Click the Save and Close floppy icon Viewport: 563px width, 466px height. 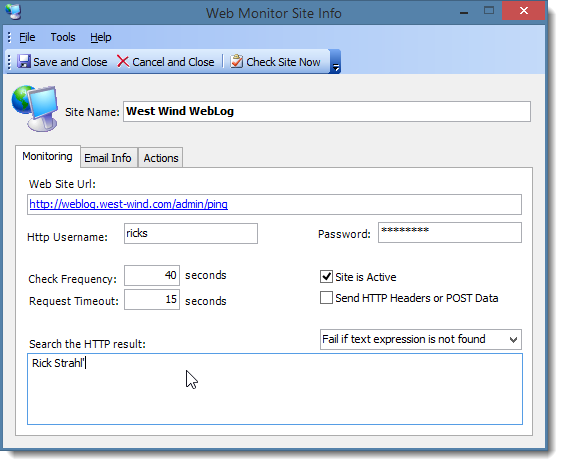(x=24, y=61)
